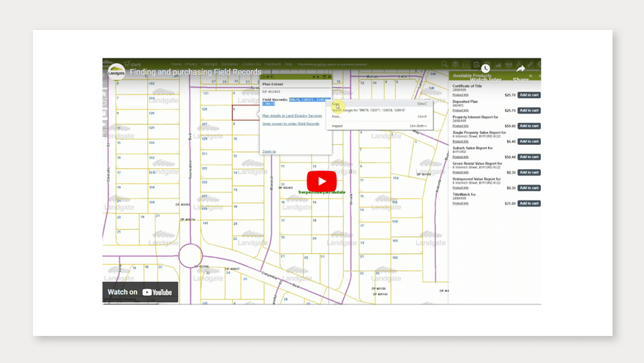Choose Inspect from the context menu

tap(337, 126)
